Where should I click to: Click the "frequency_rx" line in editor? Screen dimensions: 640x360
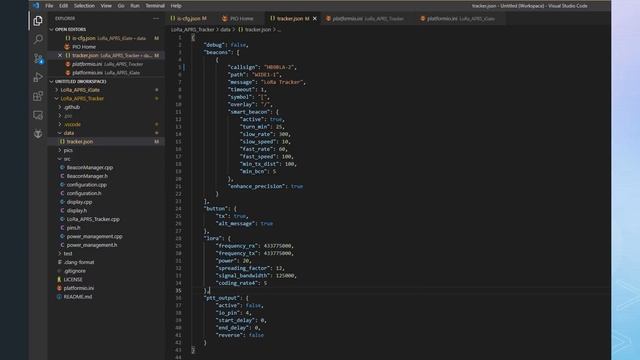coord(255,246)
